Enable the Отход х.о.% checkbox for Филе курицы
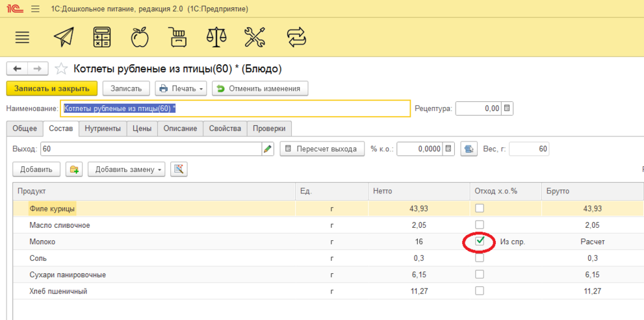This screenshot has width=644, height=320. (x=480, y=208)
